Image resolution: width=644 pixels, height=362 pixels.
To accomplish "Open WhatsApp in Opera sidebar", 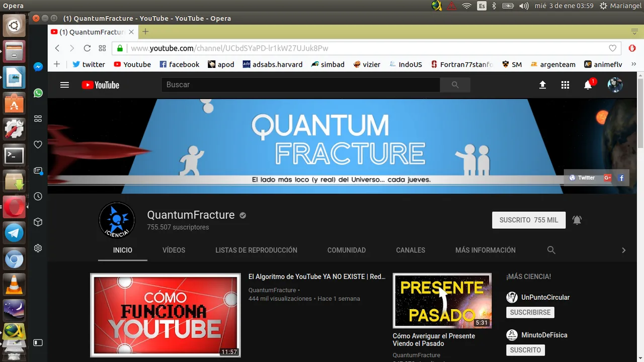I will tap(38, 93).
